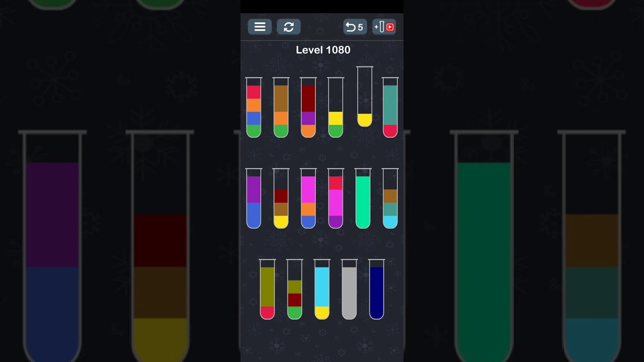Select the tube with dark red, brown, yellow
644x362 pixels.
point(281,199)
